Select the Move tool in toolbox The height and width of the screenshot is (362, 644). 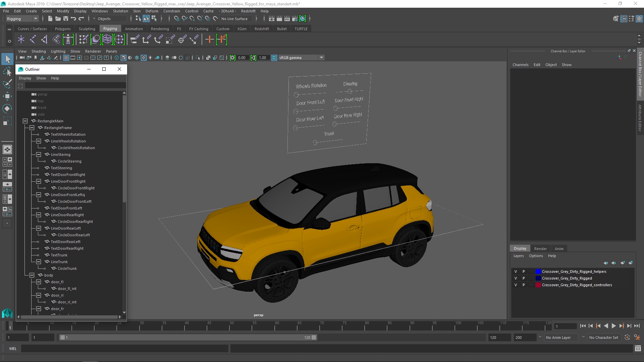pyautogui.click(x=7, y=96)
